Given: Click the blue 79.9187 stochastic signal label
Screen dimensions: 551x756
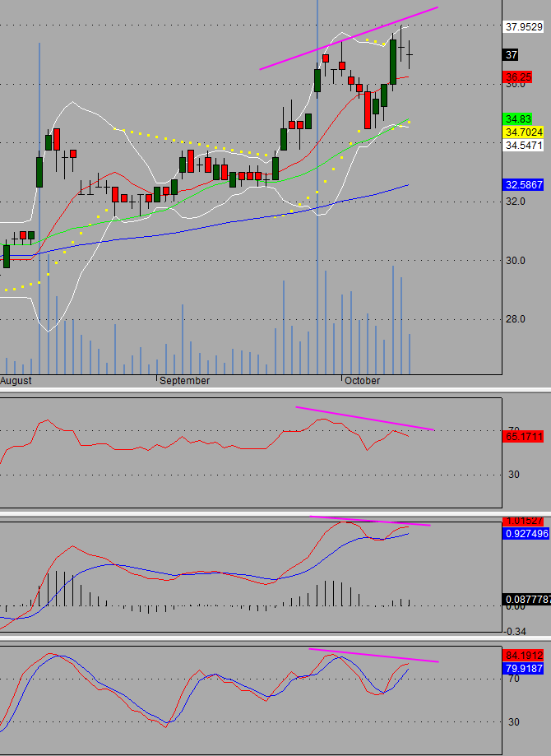Looking at the screenshot, I should pos(524,669).
